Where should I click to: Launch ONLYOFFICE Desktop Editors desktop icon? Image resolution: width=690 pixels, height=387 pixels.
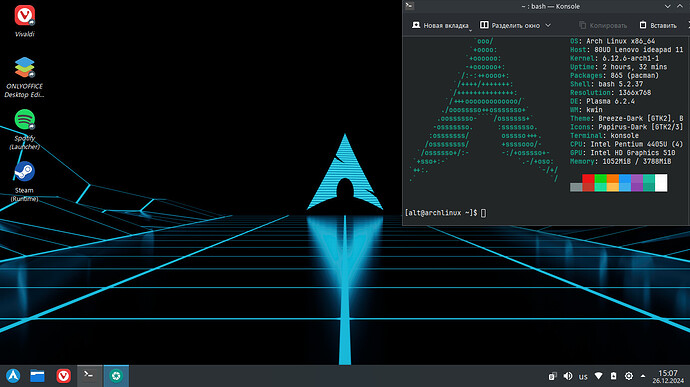pos(25,77)
